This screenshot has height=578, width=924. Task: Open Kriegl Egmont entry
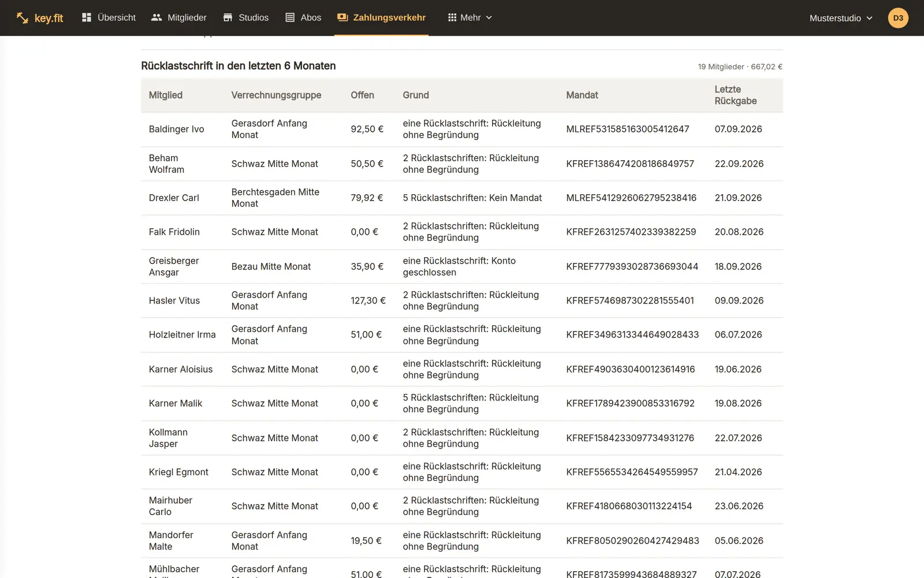click(x=178, y=472)
